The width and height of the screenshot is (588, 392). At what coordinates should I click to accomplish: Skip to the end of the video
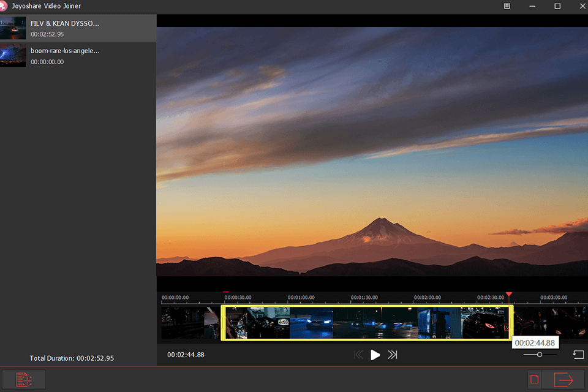pyautogui.click(x=392, y=354)
